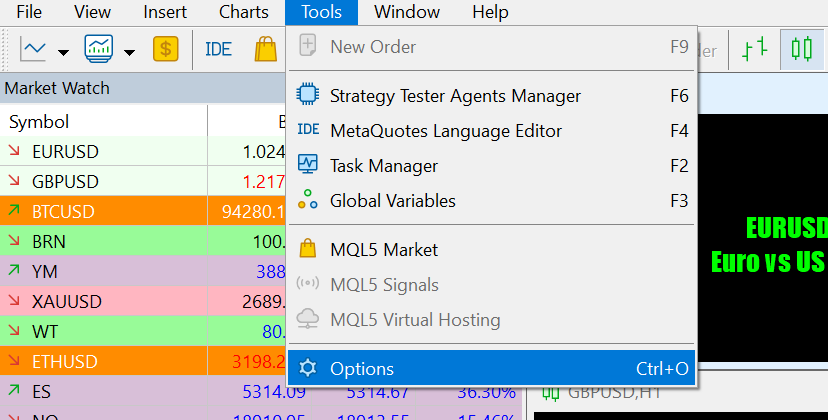828x420 pixels.
Task: Click the IDE icon beside MetaQuotes Language Editor
Action: (x=308, y=129)
